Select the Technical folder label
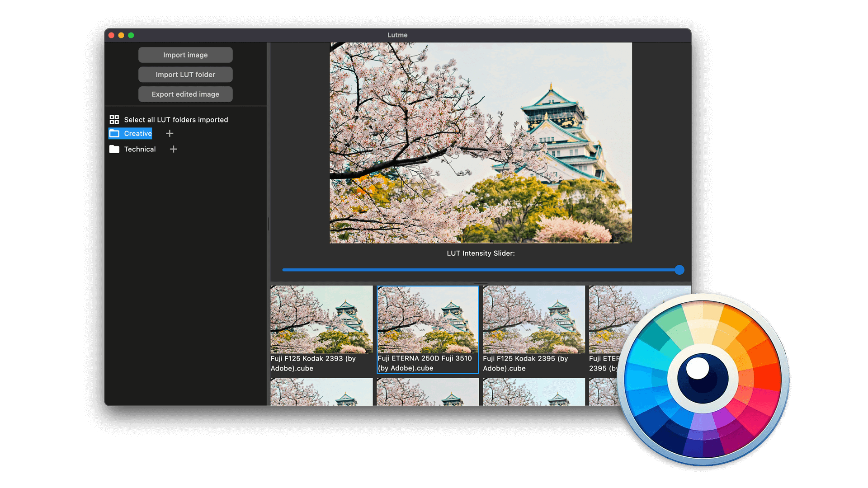Viewport: 868px width, 488px height. tap(140, 149)
